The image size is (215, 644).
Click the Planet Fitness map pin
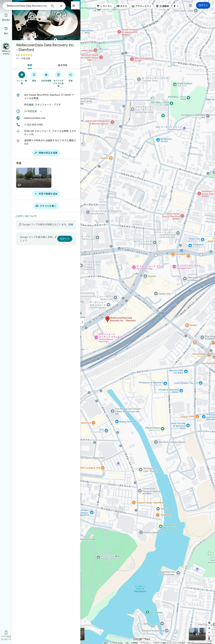163,429
